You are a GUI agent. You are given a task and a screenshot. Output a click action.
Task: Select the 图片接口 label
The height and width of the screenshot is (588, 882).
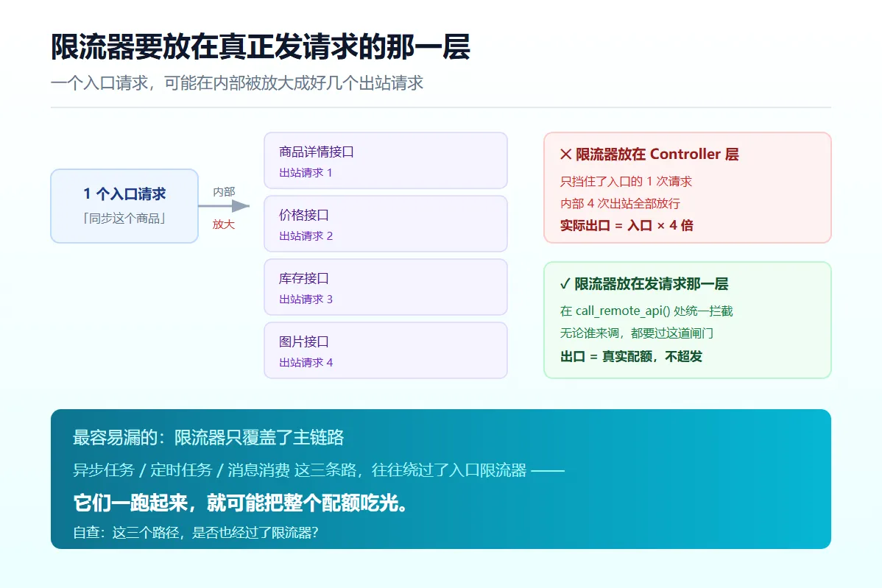coord(304,341)
